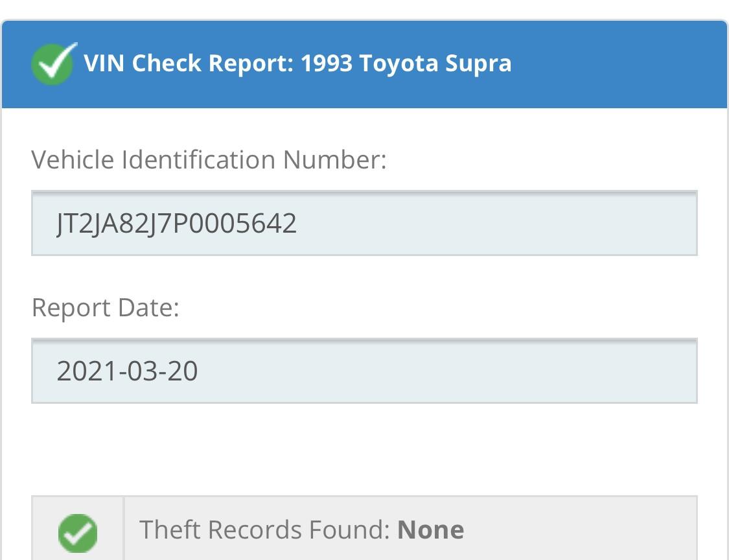Screen dimensions: 729x560
Task: Click the word "Vehicle" in the VIN label
Action: click(x=73, y=159)
